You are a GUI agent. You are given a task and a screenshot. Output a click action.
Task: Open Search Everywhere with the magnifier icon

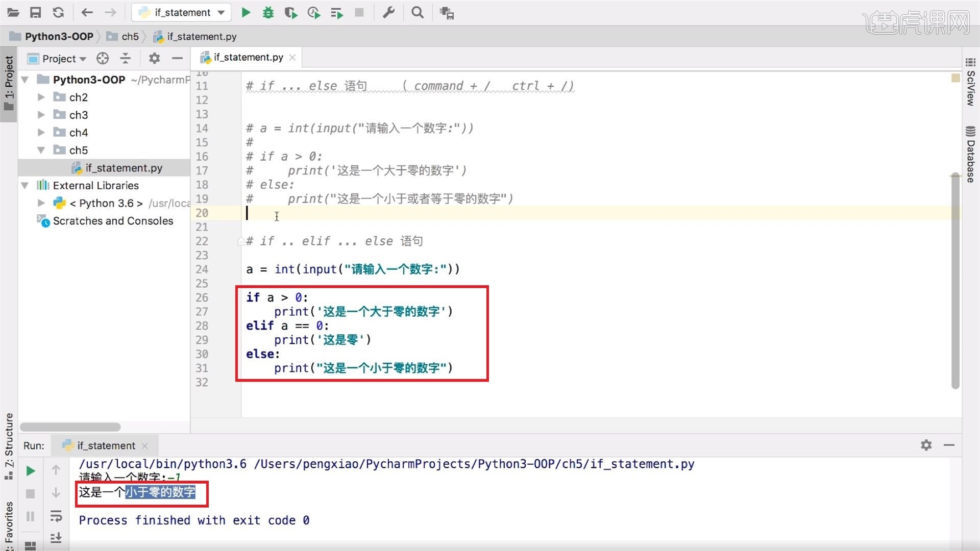point(417,12)
